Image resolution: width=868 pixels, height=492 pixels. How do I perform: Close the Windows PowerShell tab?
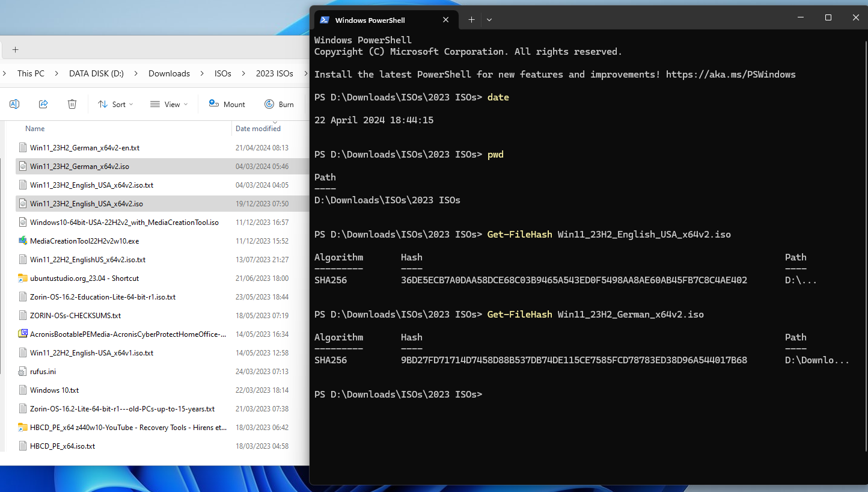(x=446, y=20)
